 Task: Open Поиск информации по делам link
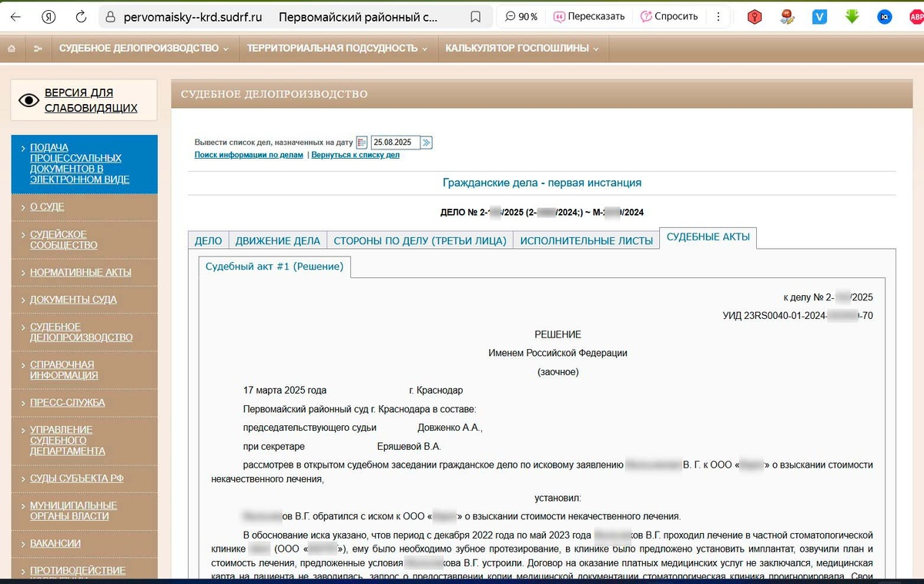point(249,155)
